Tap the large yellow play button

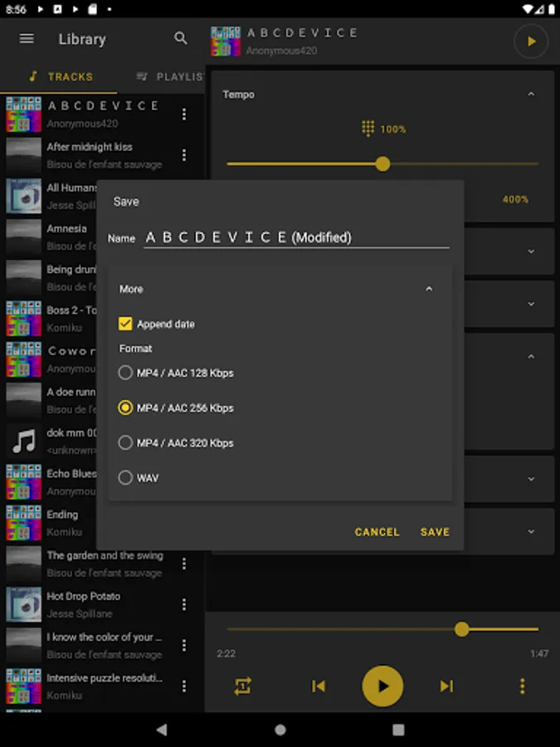(x=382, y=686)
